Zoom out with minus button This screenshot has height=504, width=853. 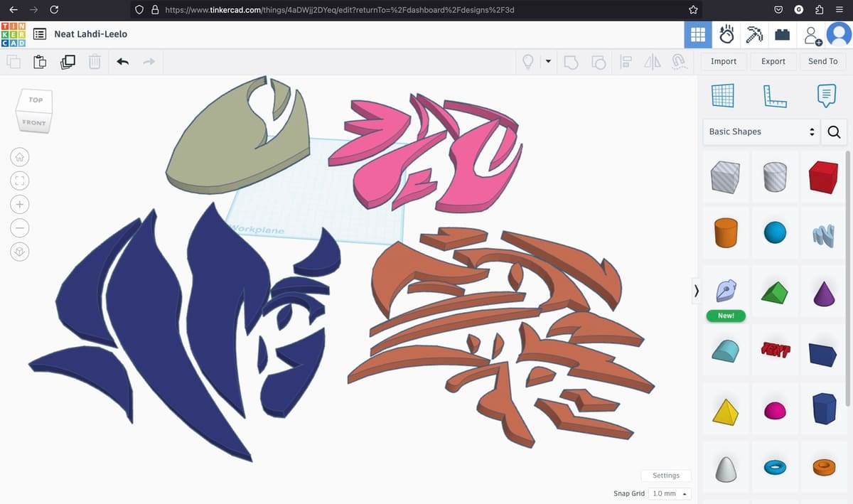pyautogui.click(x=19, y=228)
